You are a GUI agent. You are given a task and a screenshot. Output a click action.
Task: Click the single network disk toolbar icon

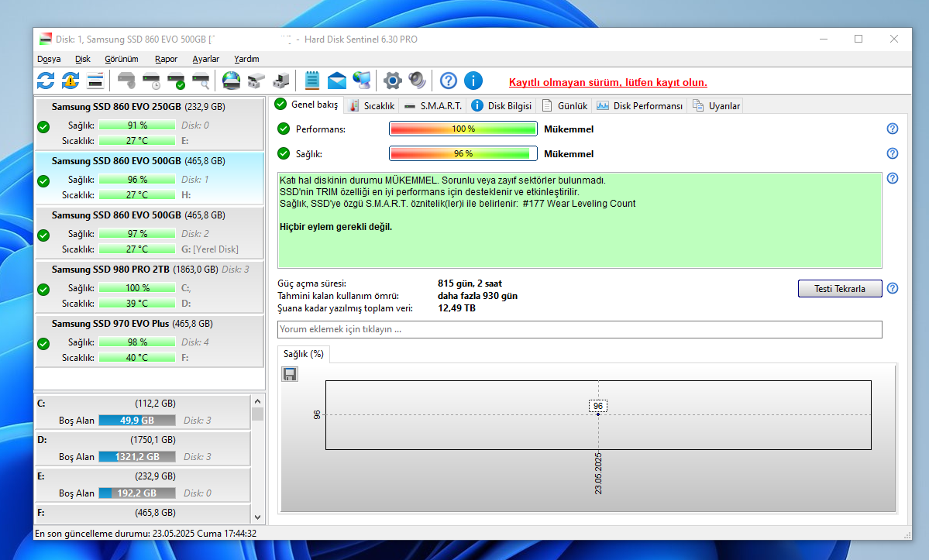click(x=256, y=81)
